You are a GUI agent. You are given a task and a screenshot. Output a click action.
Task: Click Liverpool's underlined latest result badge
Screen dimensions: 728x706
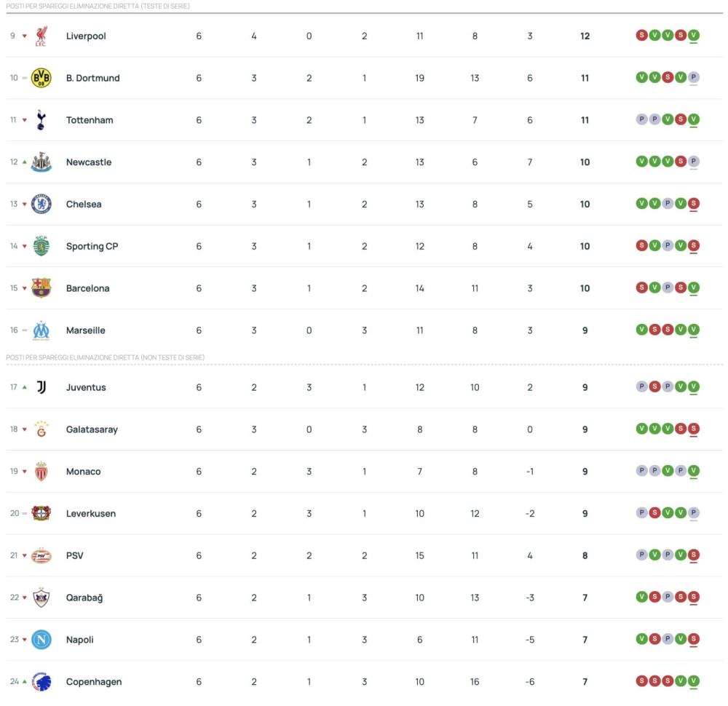coord(694,35)
